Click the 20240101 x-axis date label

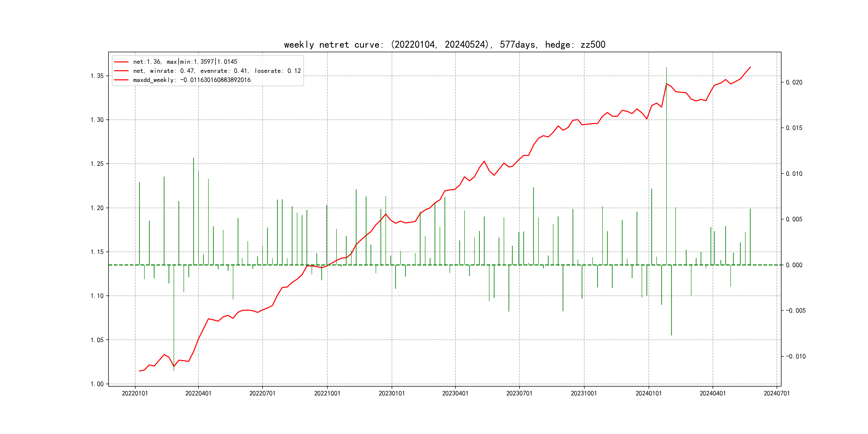pos(648,393)
